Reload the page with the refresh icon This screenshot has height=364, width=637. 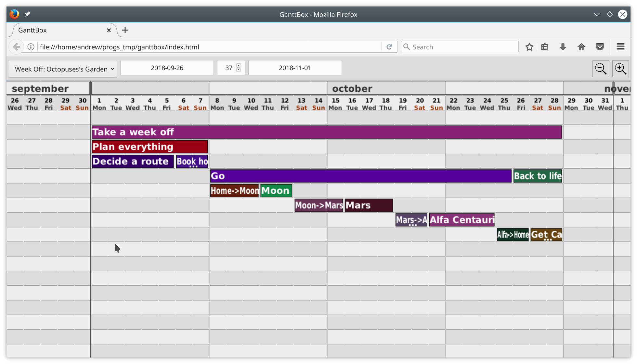pyautogui.click(x=389, y=47)
